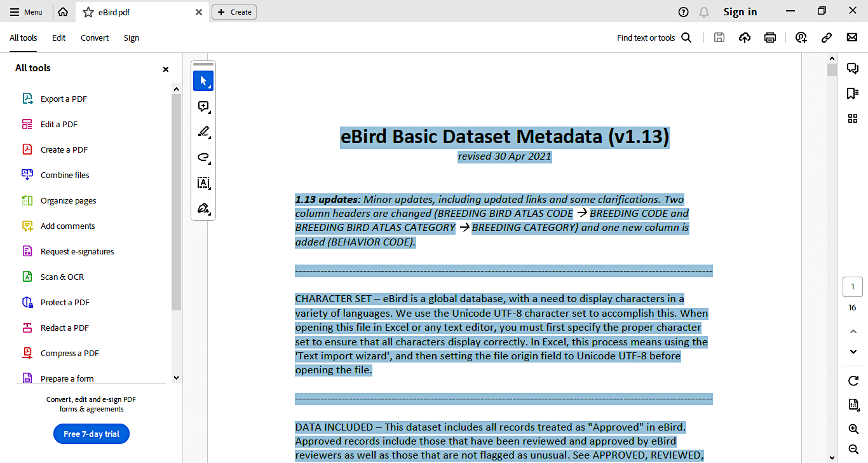Close the All tools panel

pyautogui.click(x=166, y=69)
